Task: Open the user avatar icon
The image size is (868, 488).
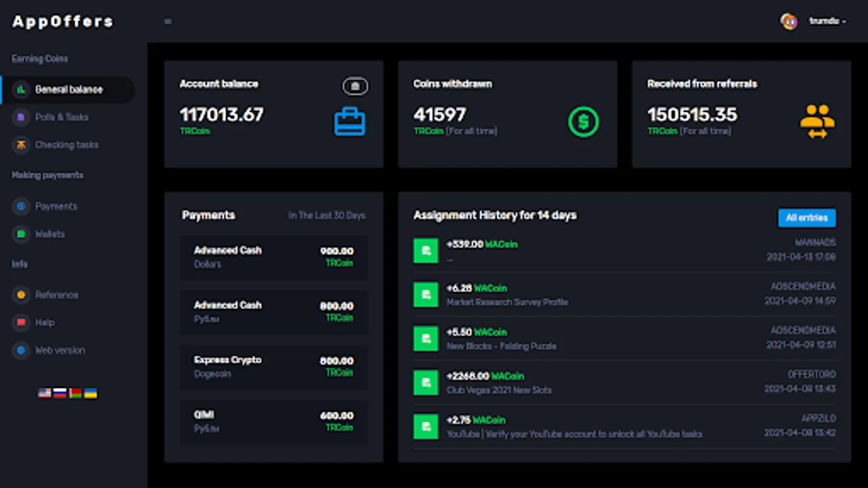Action: pyautogui.click(x=789, y=22)
